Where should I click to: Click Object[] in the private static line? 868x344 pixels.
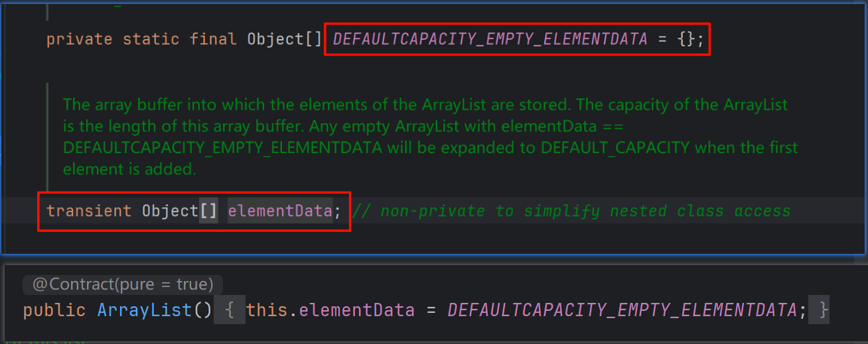284,39
